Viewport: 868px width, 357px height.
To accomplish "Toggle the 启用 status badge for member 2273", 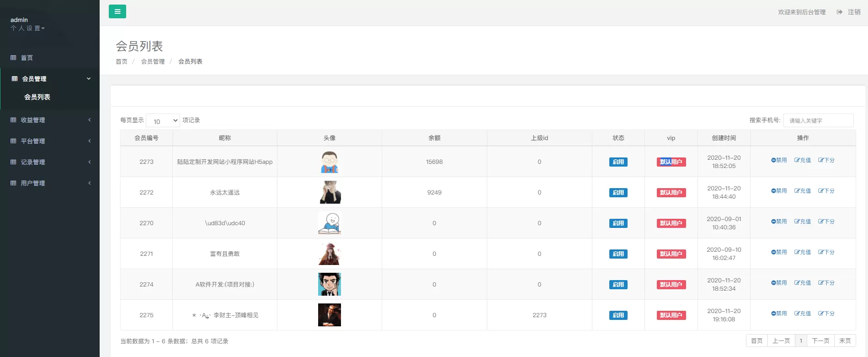I will (x=618, y=162).
